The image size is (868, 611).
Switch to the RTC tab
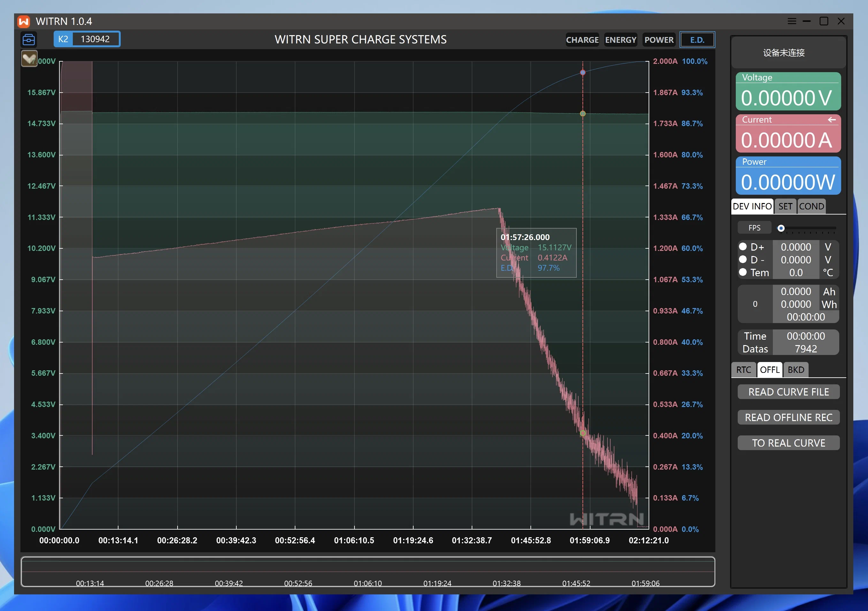pyautogui.click(x=744, y=370)
